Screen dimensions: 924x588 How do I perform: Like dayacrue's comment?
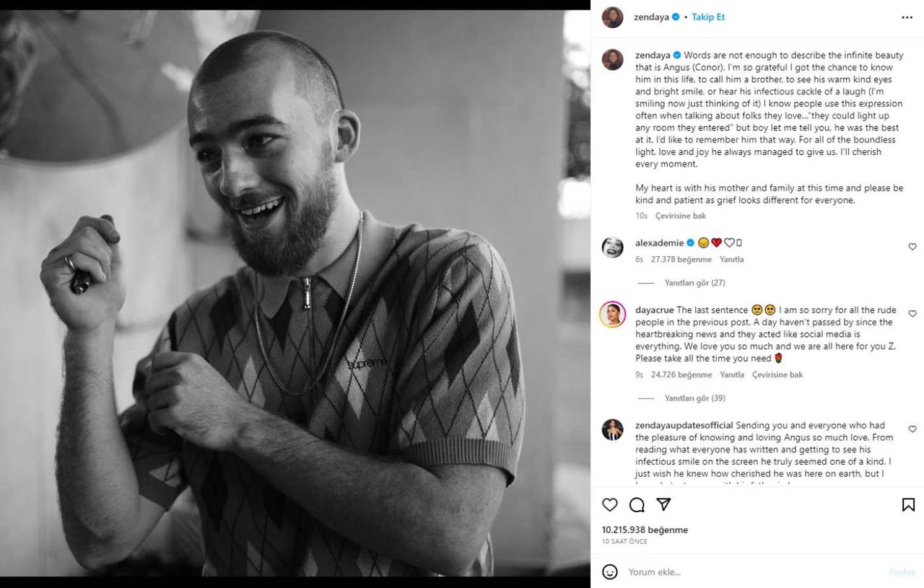coord(912,314)
